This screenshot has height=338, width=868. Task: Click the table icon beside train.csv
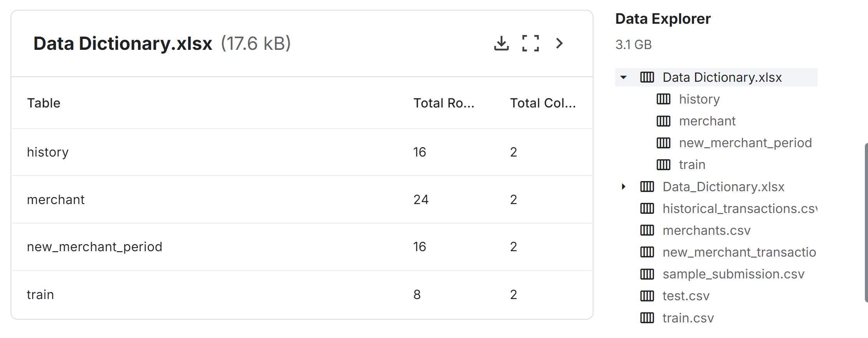[x=647, y=318]
